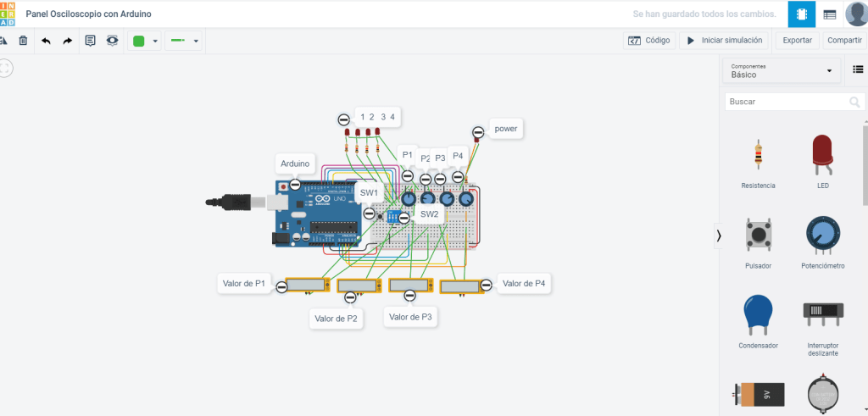Switch to component list table view

(830, 14)
